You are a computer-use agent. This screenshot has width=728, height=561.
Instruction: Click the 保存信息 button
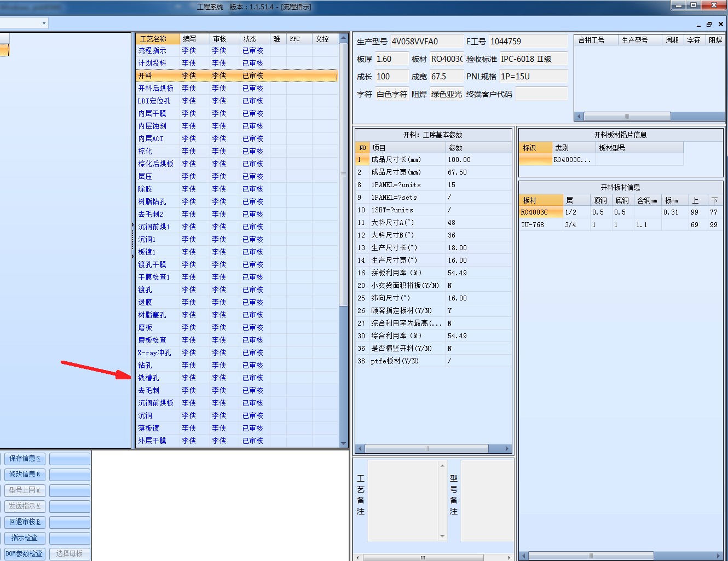(x=25, y=459)
